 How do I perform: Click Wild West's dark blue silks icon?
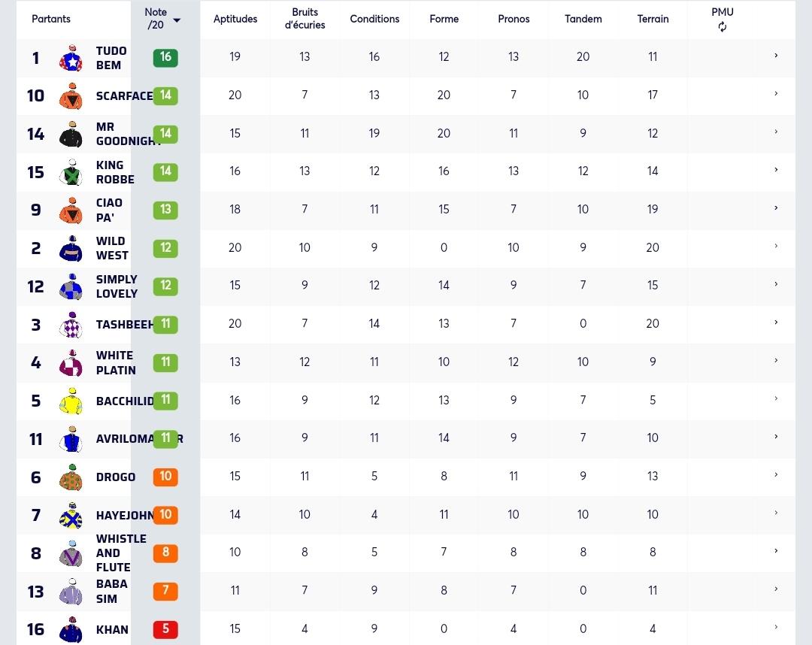coord(71,249)
